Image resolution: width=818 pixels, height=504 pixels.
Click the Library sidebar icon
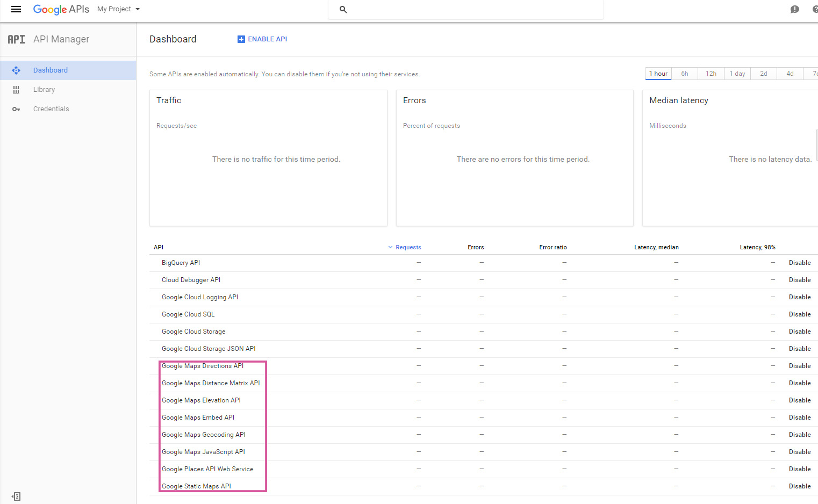[16, 90]
